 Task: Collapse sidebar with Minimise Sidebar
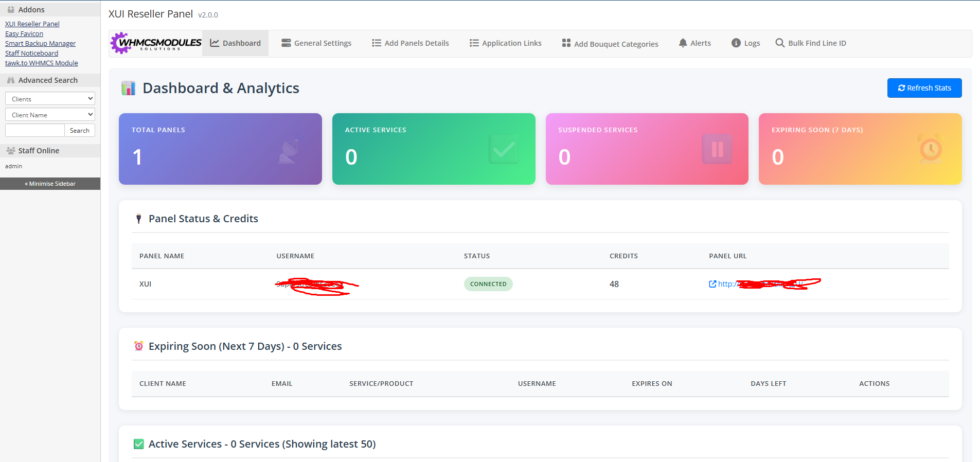(x=50, y=184)
